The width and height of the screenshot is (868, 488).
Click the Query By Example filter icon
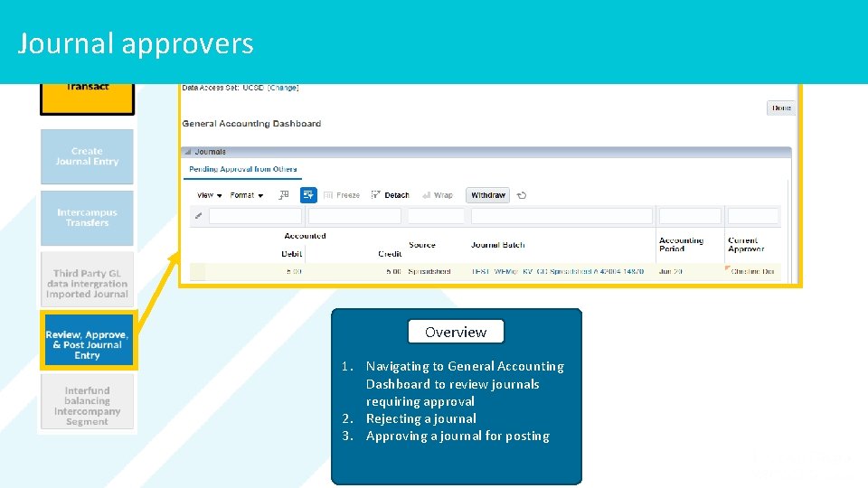[x=308, y=195]
